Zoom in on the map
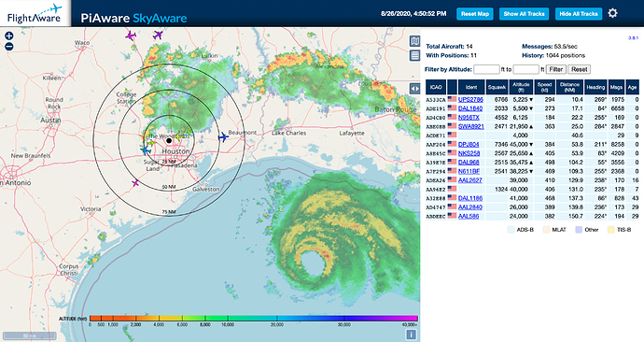 (x=9, y=36)
